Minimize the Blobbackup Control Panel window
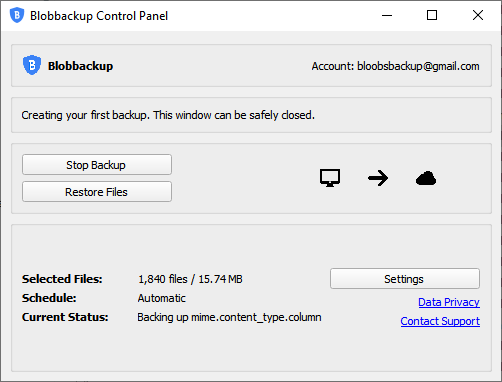This screenshot has height=382, width=502. (x=387, y=15)
